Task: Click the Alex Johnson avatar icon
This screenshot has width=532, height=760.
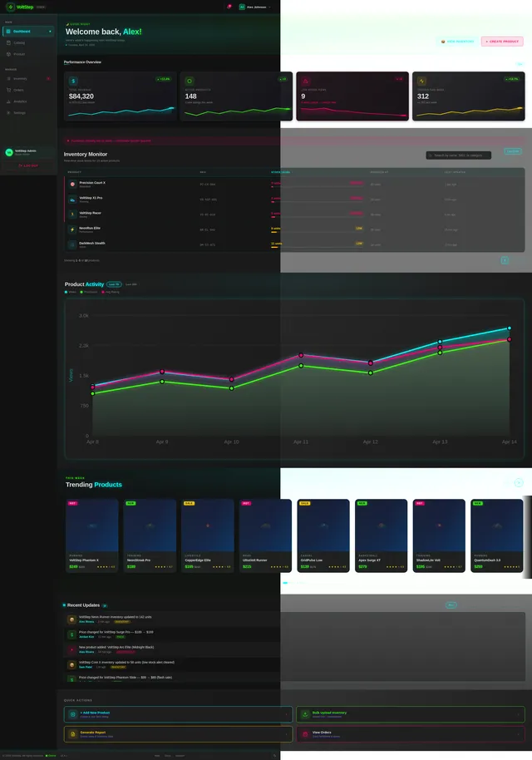Action: (x=242, y=7)
